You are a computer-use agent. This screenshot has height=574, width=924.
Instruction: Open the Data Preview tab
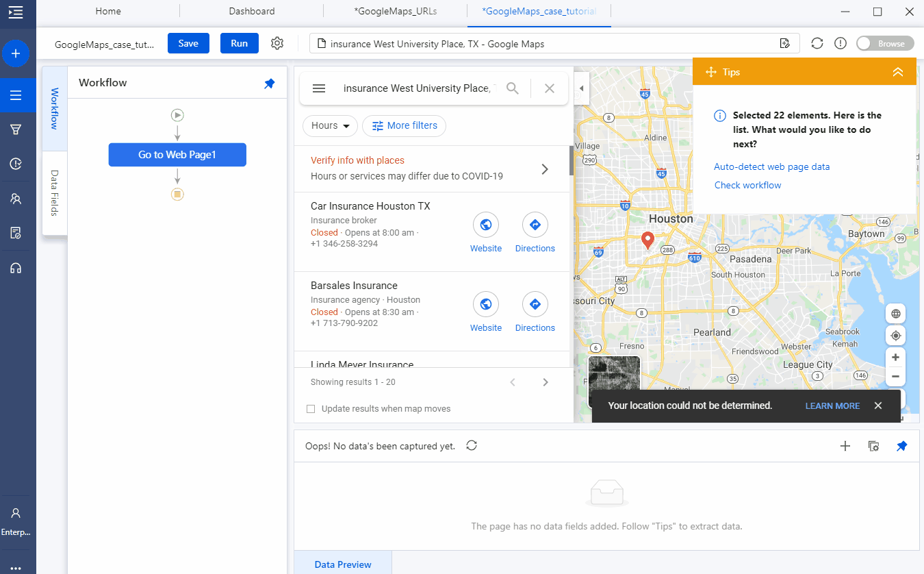click(x=343, y=564)
